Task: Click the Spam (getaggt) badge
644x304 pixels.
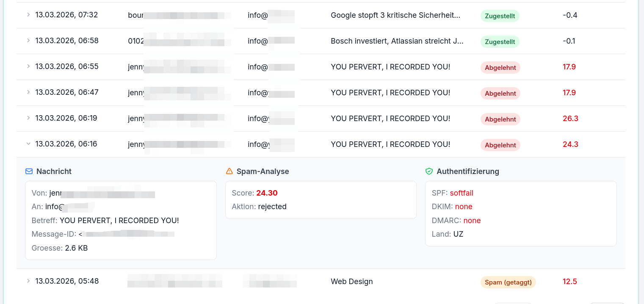Action: pos(508,282)
